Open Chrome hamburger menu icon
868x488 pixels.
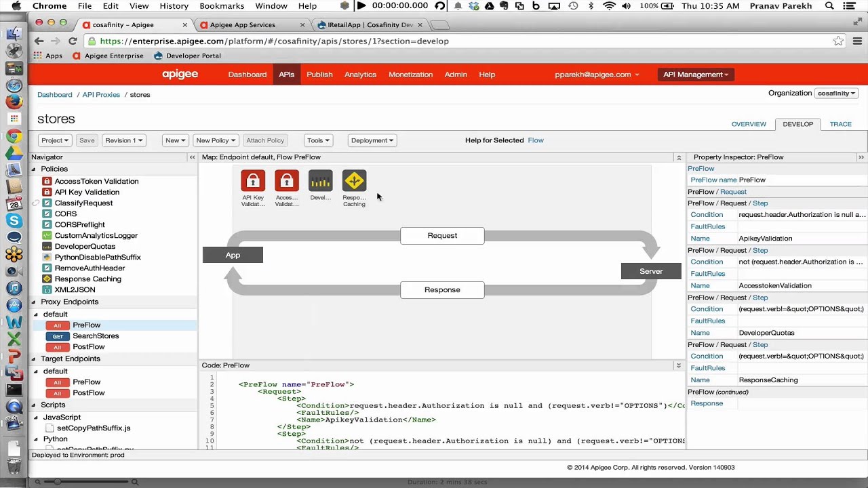pyautogui.click(x=857, y=41)
